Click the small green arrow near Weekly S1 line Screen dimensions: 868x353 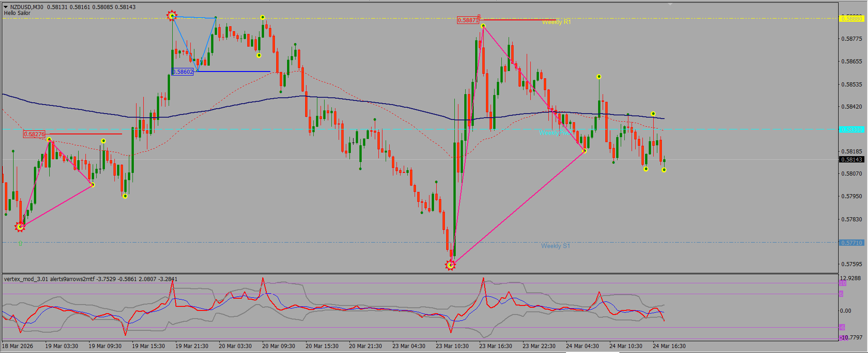click(x=20, y=243)
